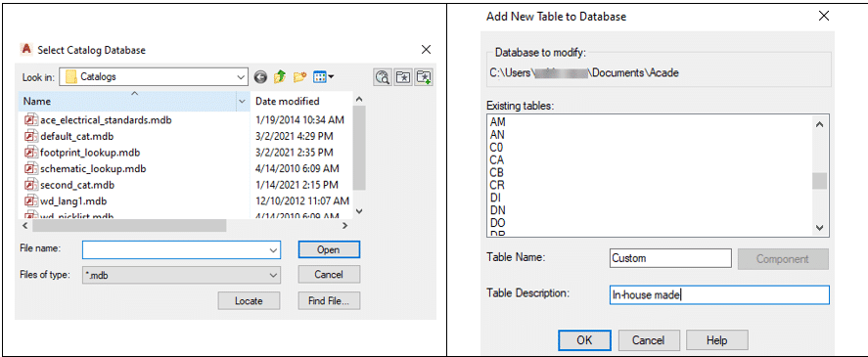Click the Table Name text field

(671, 258)
